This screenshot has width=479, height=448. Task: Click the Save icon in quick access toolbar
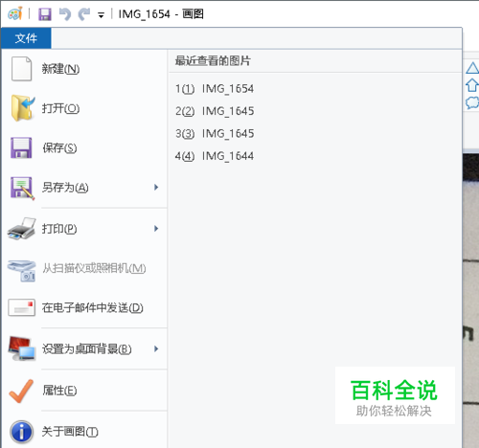click(45, 14)
